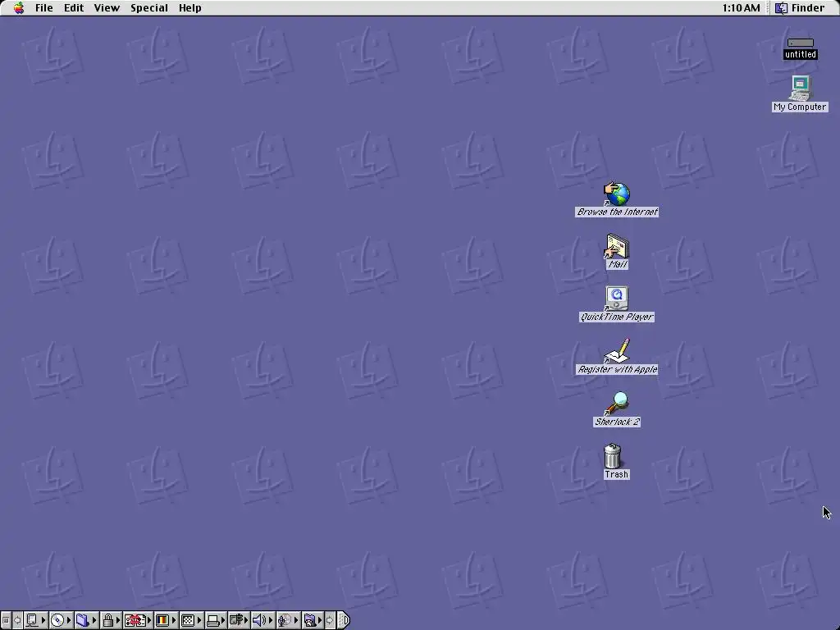Click the Control Strip left scroll arrow
840x630 pixels.
click(17, 620)
